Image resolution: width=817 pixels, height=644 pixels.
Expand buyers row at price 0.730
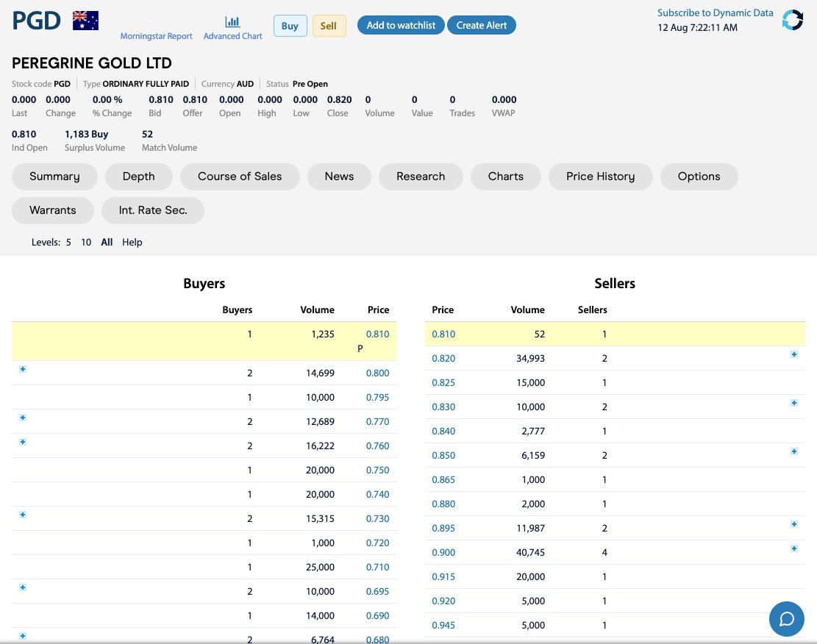[x=22, y=515]
